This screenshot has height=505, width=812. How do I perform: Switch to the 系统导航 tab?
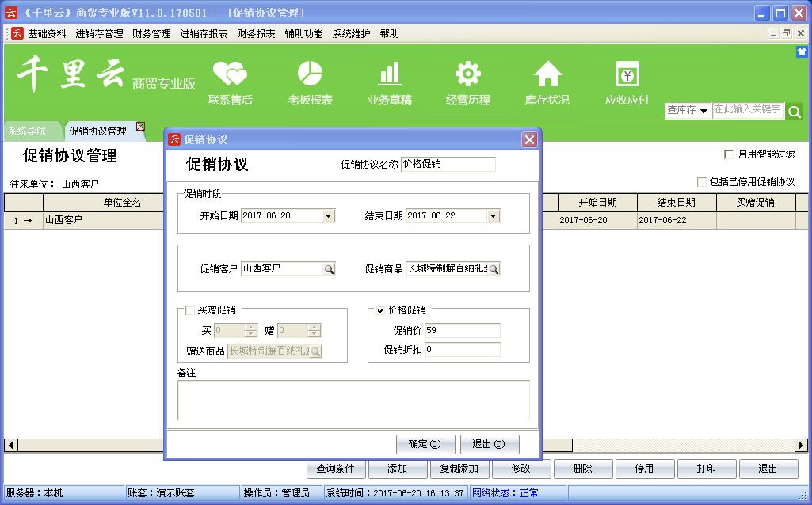pos(27,131)
